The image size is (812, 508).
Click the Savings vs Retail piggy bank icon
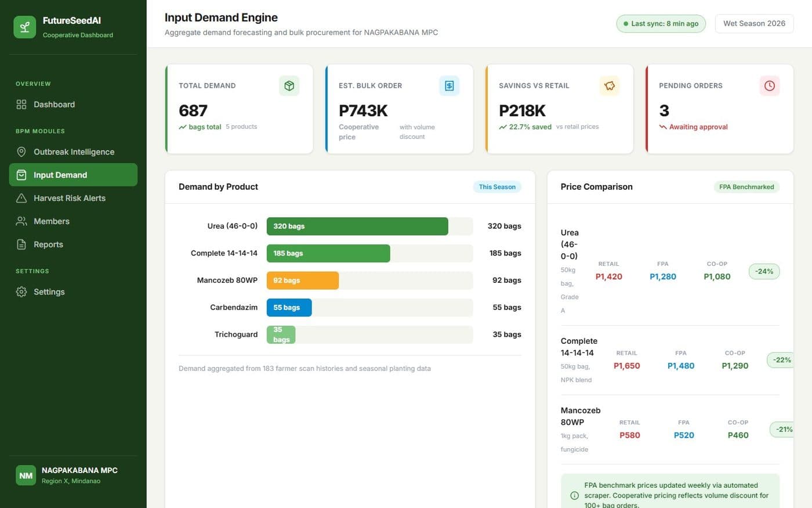click(609, 86)
